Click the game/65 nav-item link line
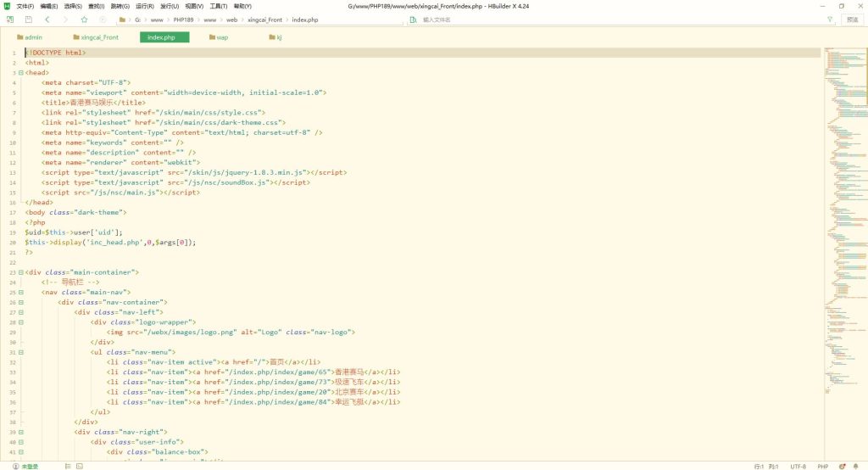The width and height of the screenshot is (868, 470). tap(253, 372)
